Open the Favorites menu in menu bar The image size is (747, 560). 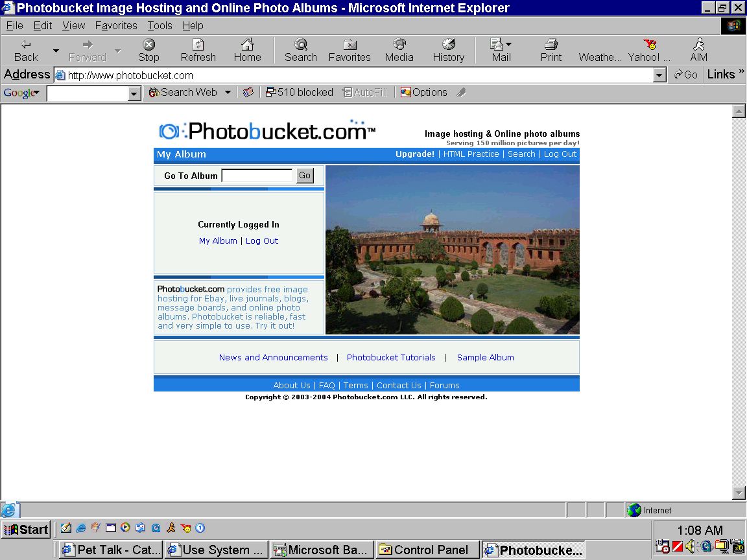[x=116, y=26]
